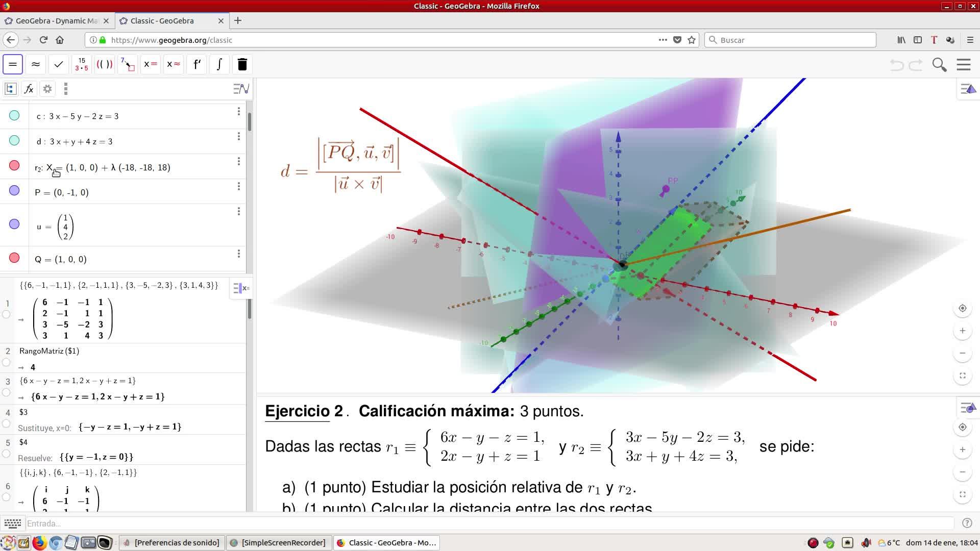Open three-dot menu for point Q
This screenshot has height=551, width=980.
(x=238, y=254)
